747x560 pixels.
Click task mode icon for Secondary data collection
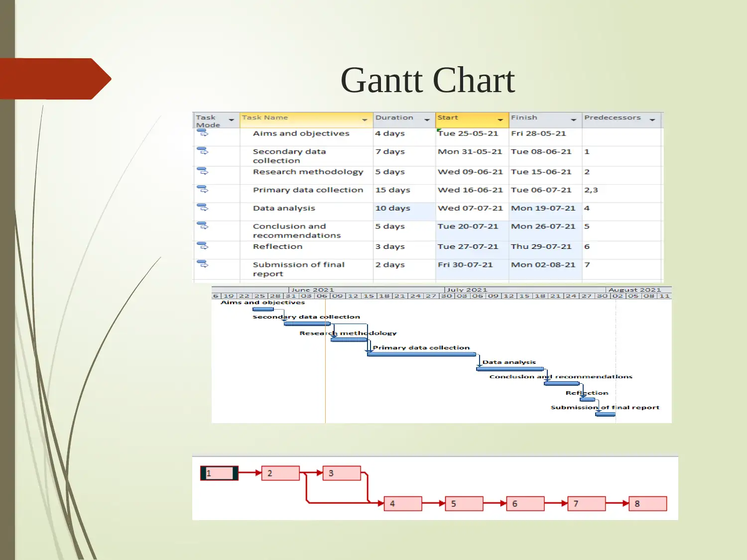(x=203, y=150)
